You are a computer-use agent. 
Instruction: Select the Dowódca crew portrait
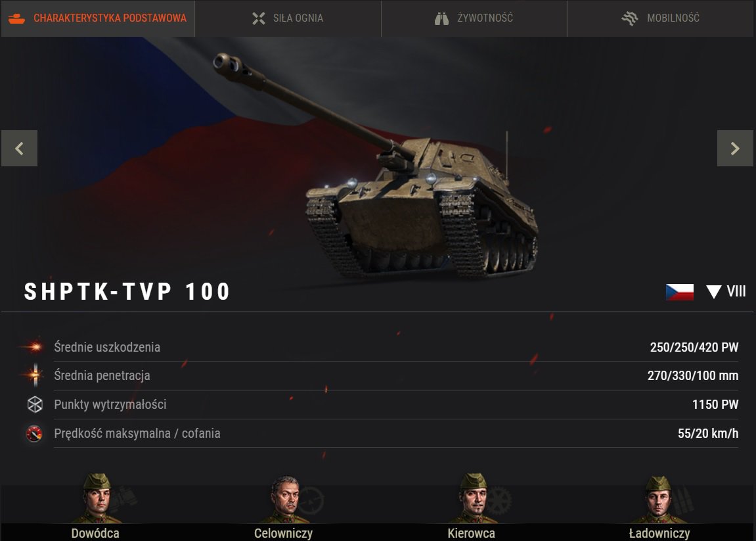97,499
